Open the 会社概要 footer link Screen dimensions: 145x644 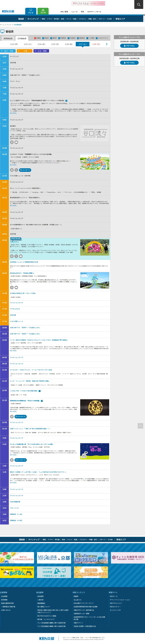click(4, 596)
